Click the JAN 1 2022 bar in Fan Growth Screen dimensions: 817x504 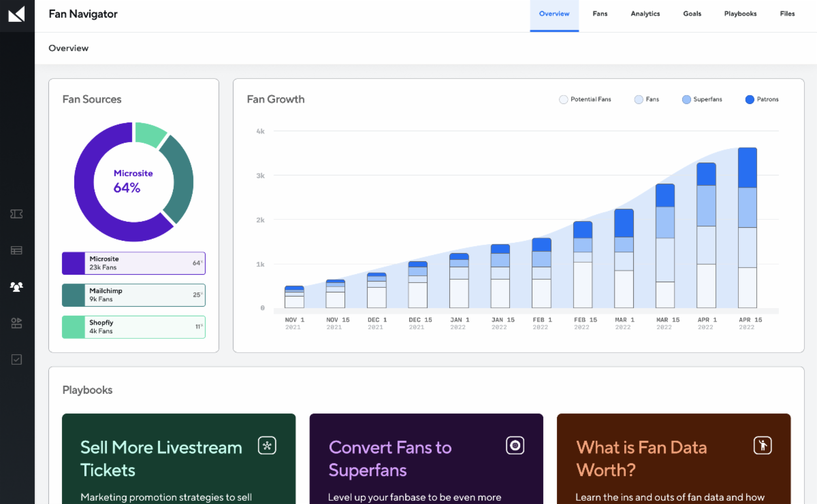pyautogui.click(x=459, y=281)
